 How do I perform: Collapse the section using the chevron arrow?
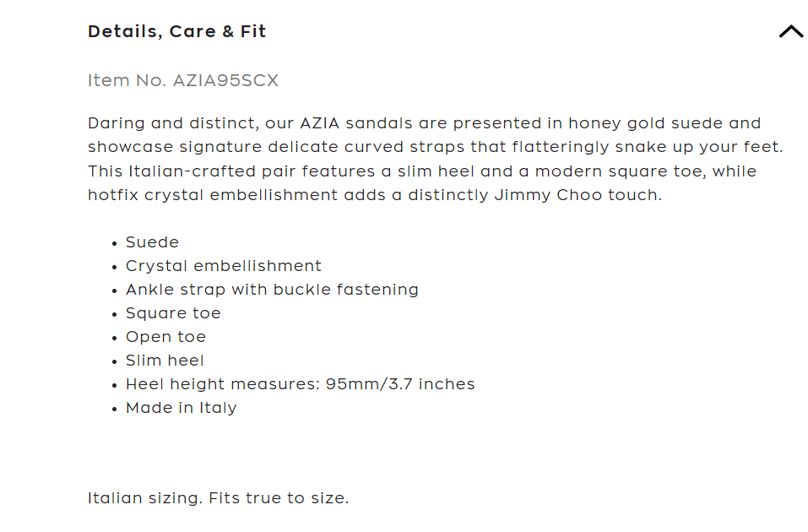pyautogui.click(x=790, y=32)
